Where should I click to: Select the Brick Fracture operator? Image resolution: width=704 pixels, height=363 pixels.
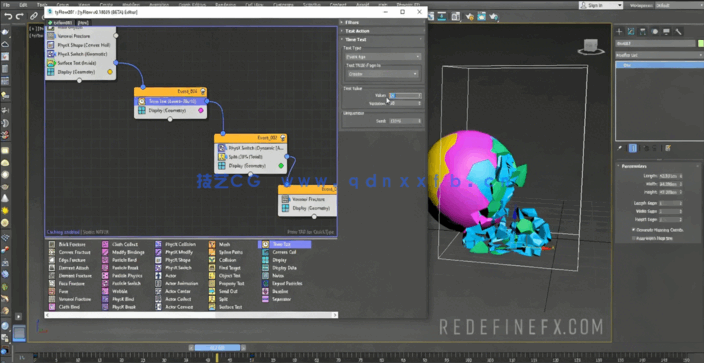pyautogui.click(x=67, y=244)
